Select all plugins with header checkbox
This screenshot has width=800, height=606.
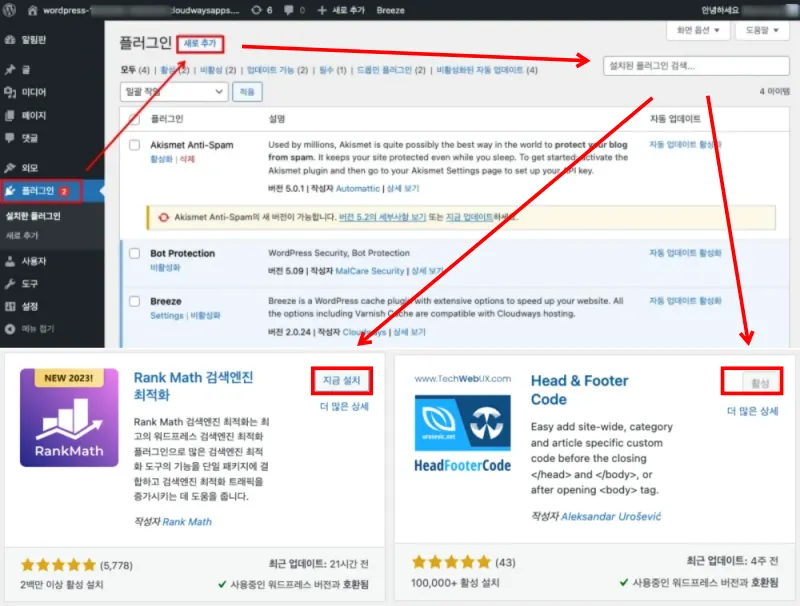[136, 118]
